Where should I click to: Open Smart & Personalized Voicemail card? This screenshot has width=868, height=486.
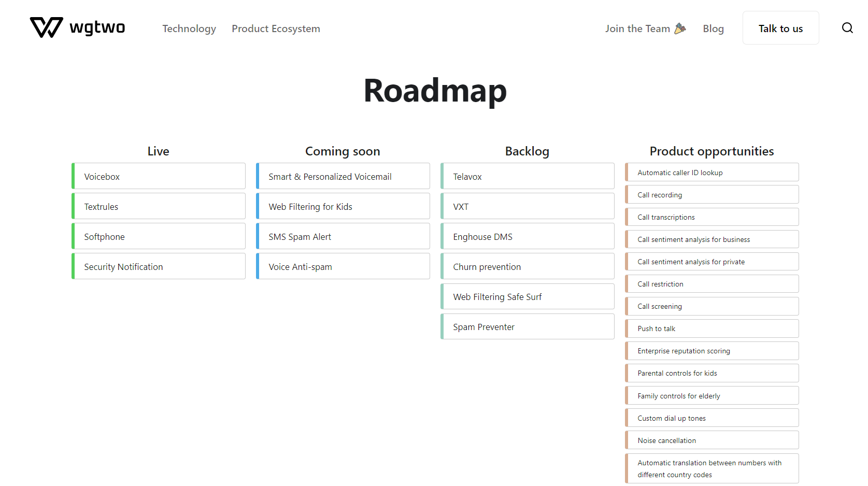coord(343,176)
